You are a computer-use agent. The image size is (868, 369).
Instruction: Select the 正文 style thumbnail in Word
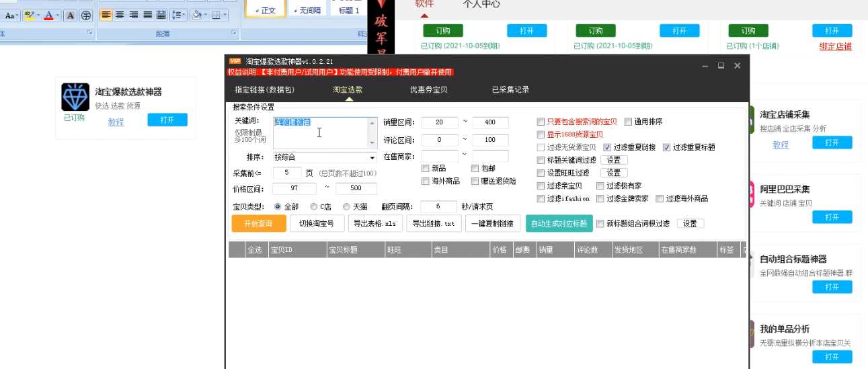click(x=267, y=8)
